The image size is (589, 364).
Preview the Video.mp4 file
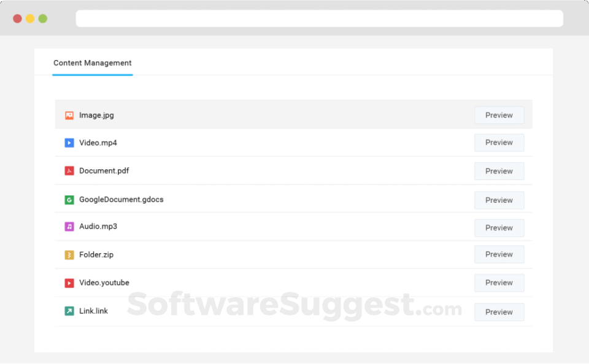click(x=499, y=143)
